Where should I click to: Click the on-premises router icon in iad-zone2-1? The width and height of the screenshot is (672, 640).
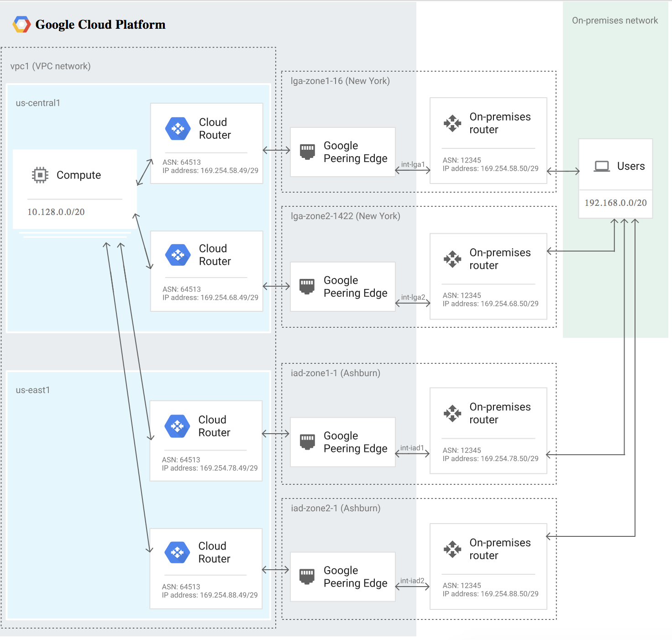(x=452, y=549)
